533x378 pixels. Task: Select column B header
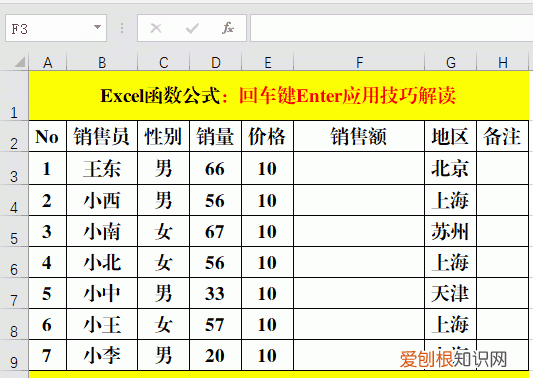click(x=102, y=62)
